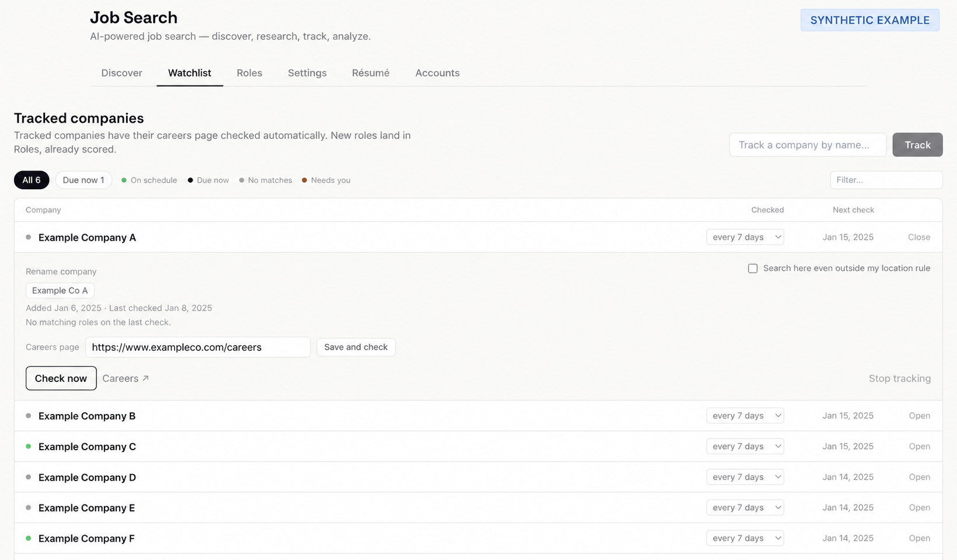Collapse Example Company A with Close
This screenshot has height=560, width=957.
[919, 237]
